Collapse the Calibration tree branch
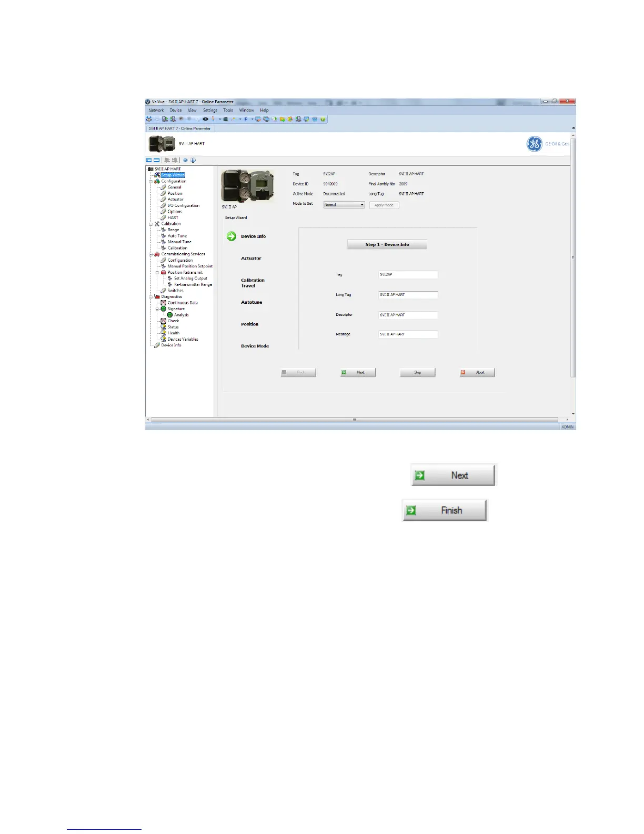Viewport: 644px width, 834px height. coord(151,224)
